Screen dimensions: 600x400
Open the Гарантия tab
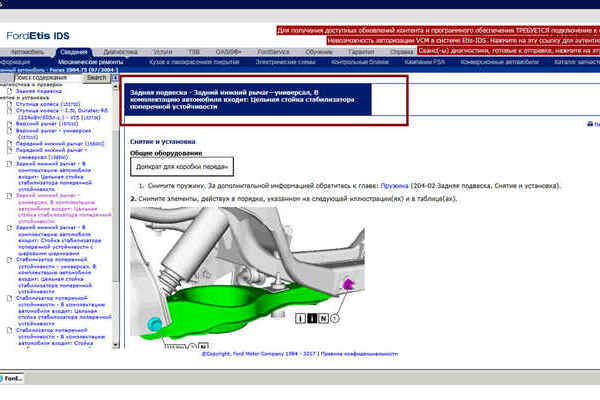click(361, 52)
